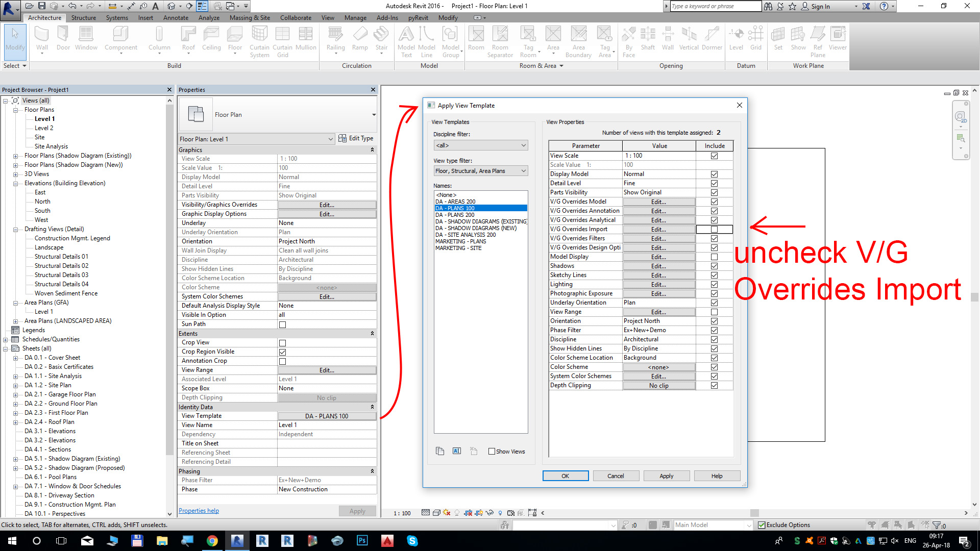
Task: Click the Duplicate view template icon
Action: (440, 451)
